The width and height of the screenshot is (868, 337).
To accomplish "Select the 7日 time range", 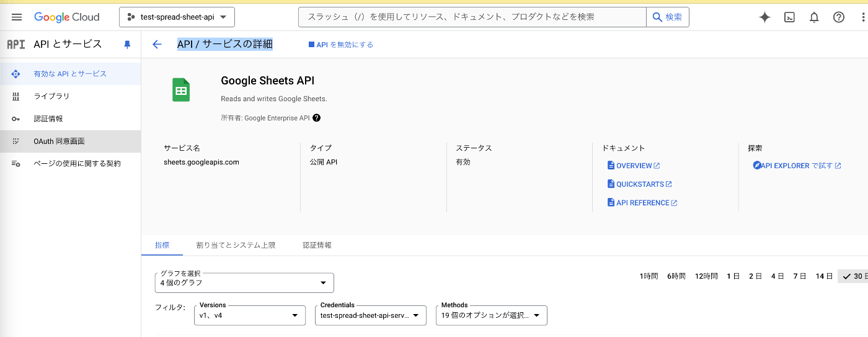I will (800, 276).
